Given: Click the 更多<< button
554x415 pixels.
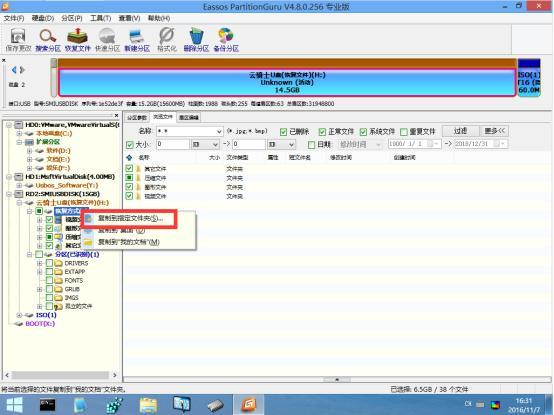Looking at the screenshot, I should pyautogui.click(x=494, y=131).
